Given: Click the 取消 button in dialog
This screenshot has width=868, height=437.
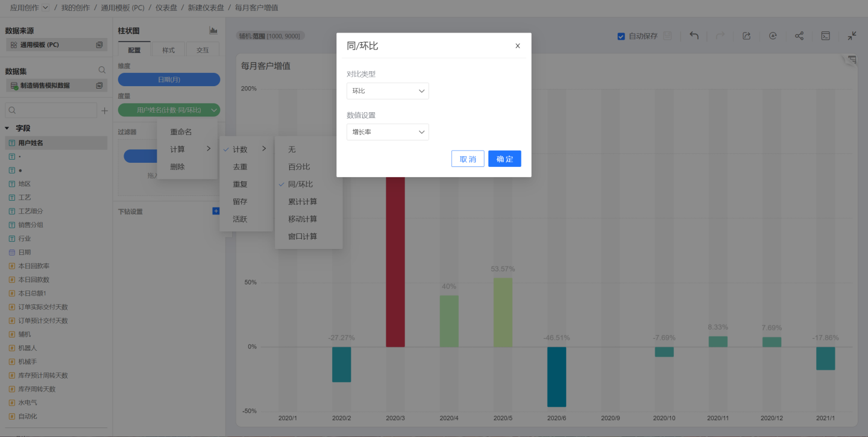Looking at the screenshot, I should coord(468,159).
